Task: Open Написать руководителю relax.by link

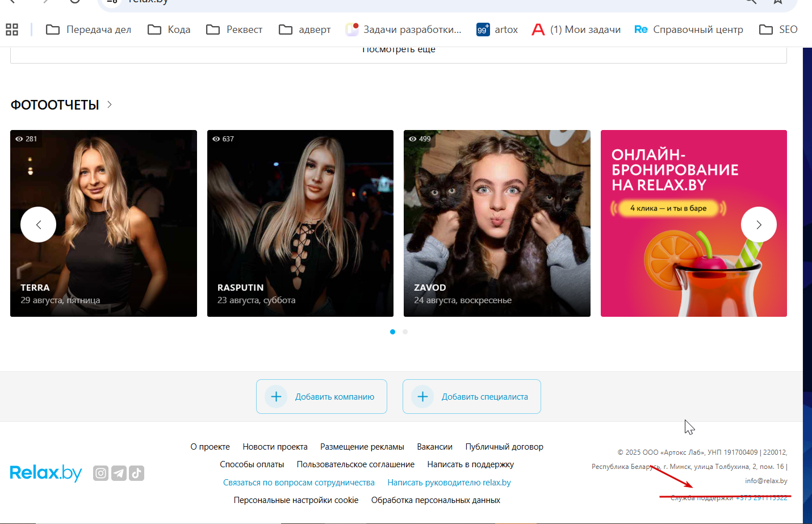Action: (x=449, y=483)
